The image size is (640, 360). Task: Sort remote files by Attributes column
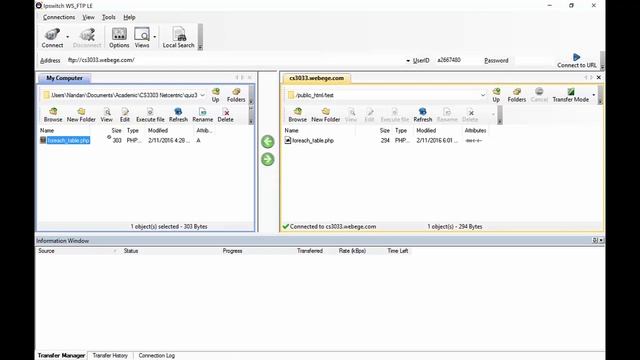coord(476,131)
